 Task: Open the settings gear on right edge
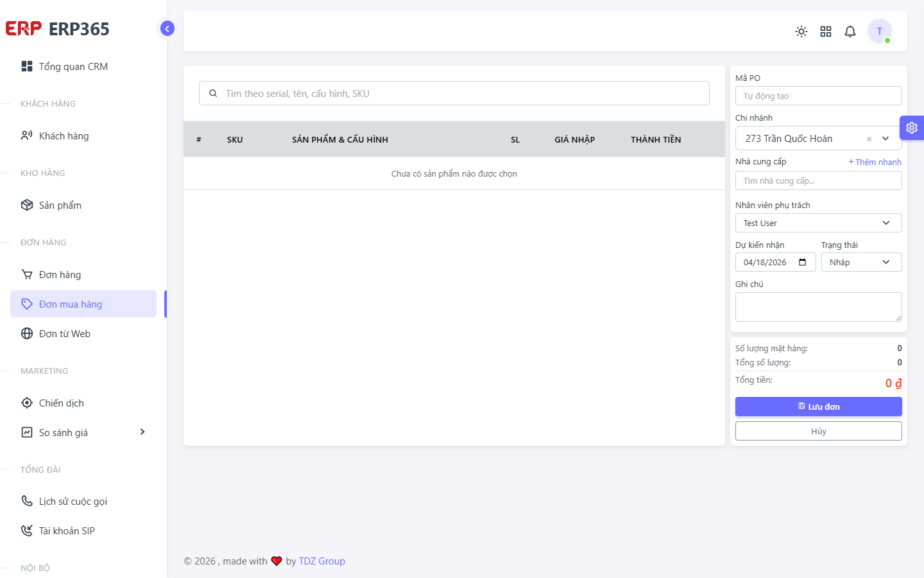pos(912,128)
